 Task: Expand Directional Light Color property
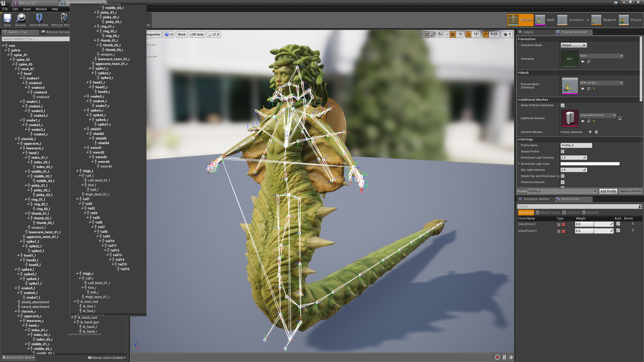pos(518,164)
